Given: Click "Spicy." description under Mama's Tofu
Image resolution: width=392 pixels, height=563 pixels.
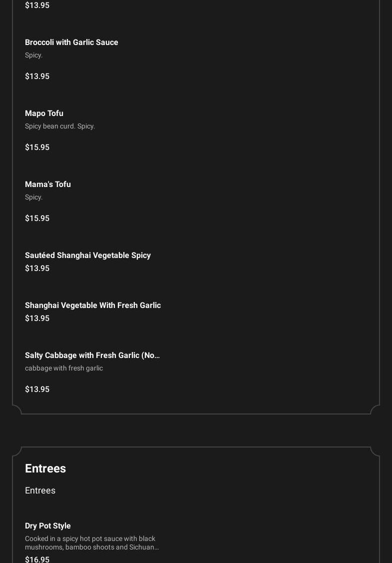Looking at the screenshot, I should 33,197.
